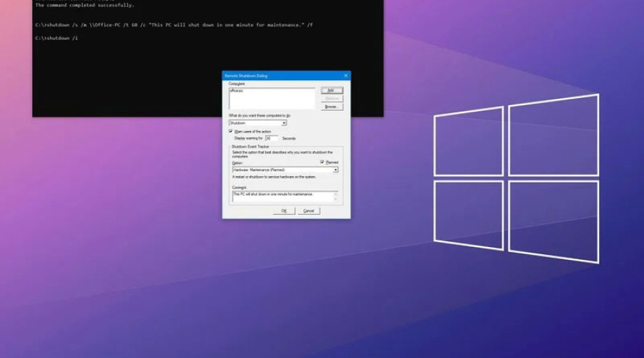Toggle Warn users of the action checkbox

(231, 131)
